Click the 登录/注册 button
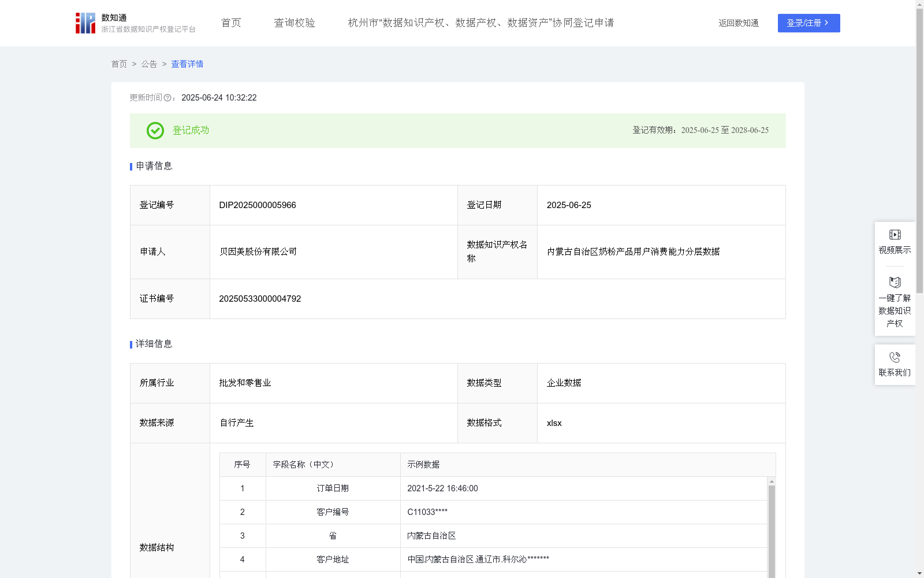This screenshot has height=578, width=924. coord(808,23)
